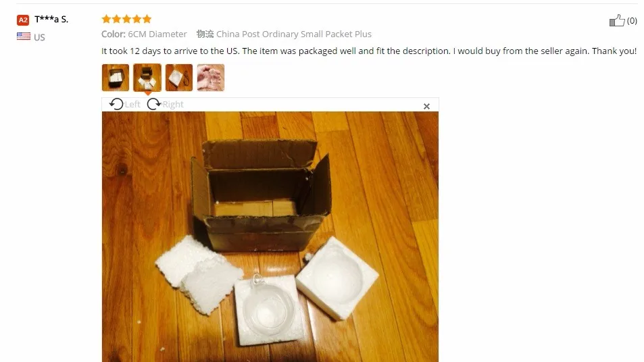Click the "Right" rotate label

[x=173, y=105]
